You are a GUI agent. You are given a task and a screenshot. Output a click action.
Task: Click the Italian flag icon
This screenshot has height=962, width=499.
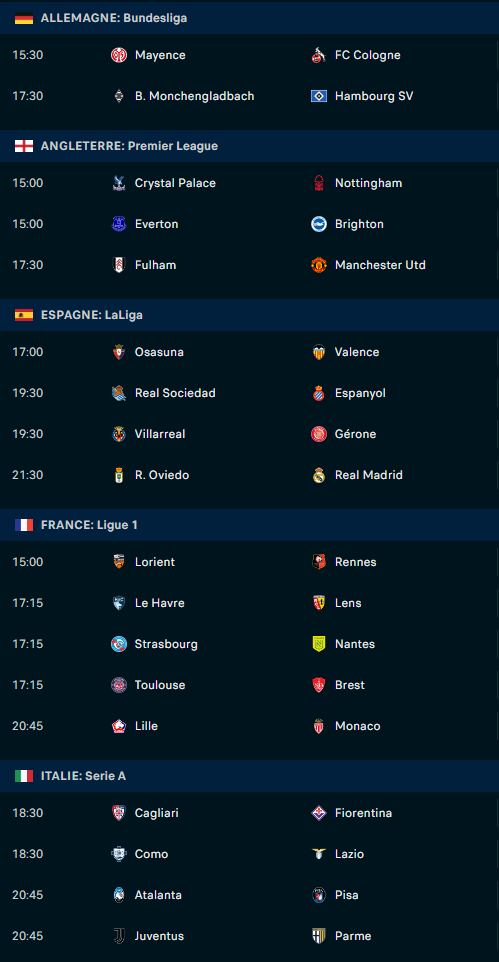click(x=24, y=776)
